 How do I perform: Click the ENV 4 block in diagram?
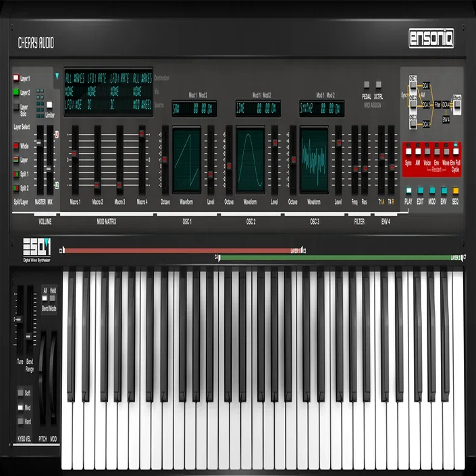click(x=446, y=120)
